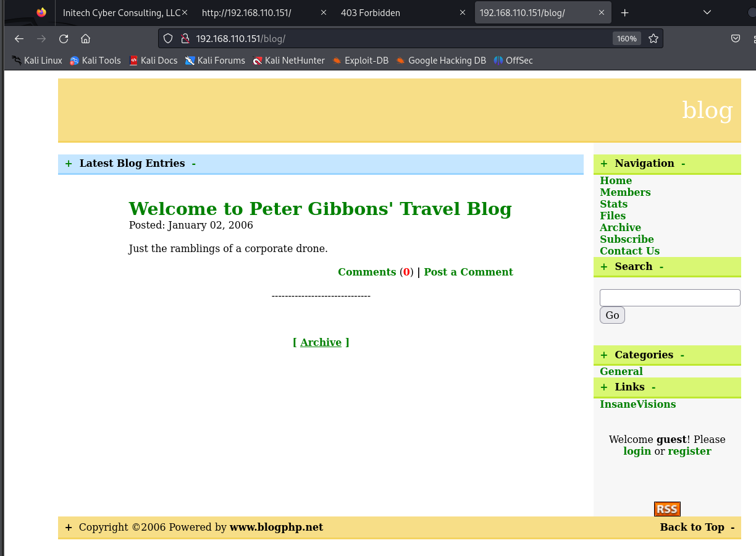The height and width of the screenshot is (556, 756).
Task: Expand the Navigation panel with plus sign
Action: 604,164
